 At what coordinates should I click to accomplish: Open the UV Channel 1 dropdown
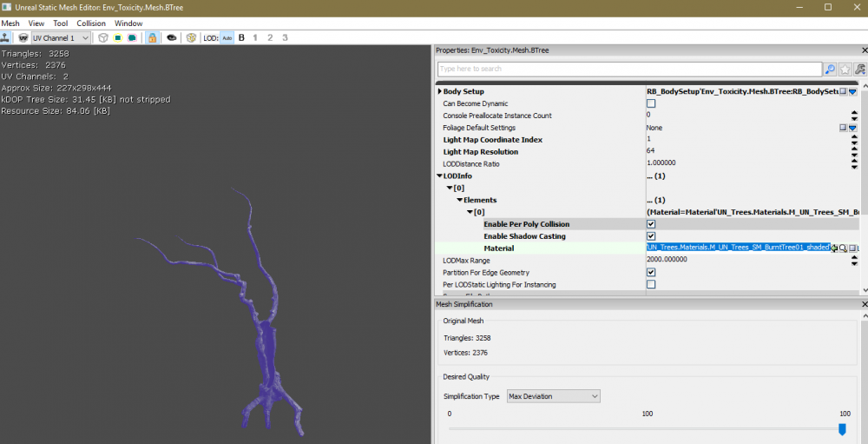61,37
